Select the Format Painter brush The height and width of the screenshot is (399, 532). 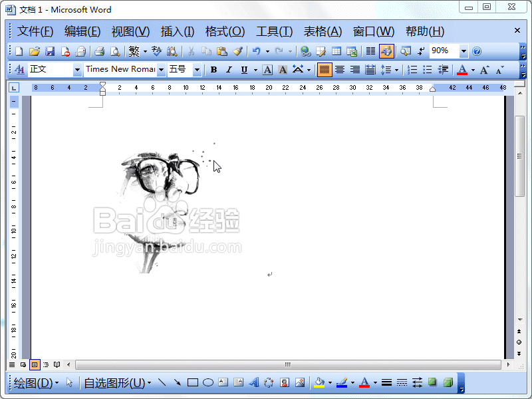click(237, 51)
